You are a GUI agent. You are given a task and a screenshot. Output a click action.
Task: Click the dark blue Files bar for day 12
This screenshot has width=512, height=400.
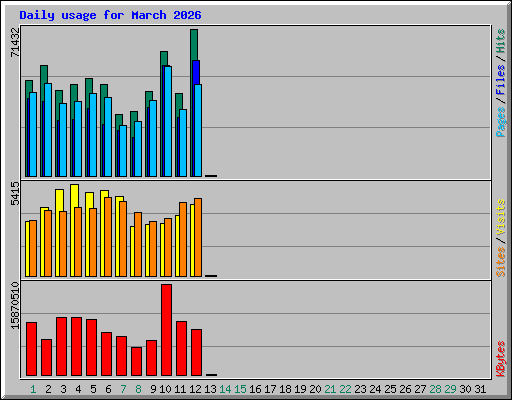pos(196,72)
